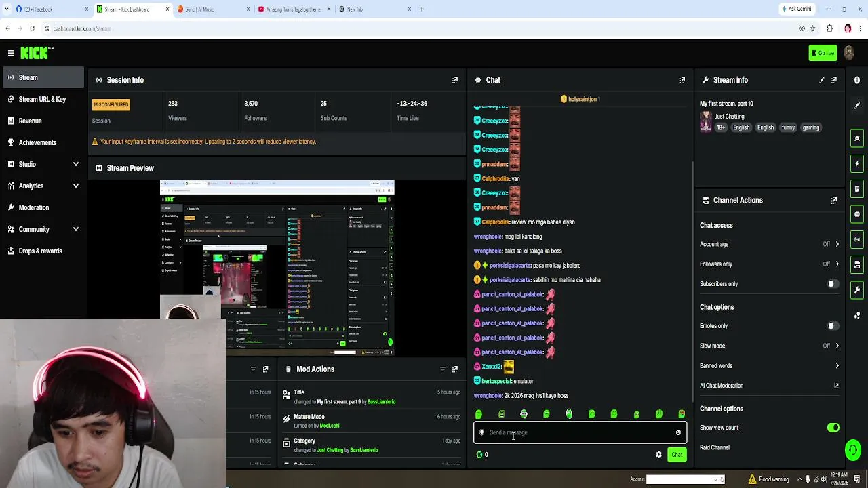The image size is (868, 488).
Task: Click the Kick logo
Action: click(37, 53)
